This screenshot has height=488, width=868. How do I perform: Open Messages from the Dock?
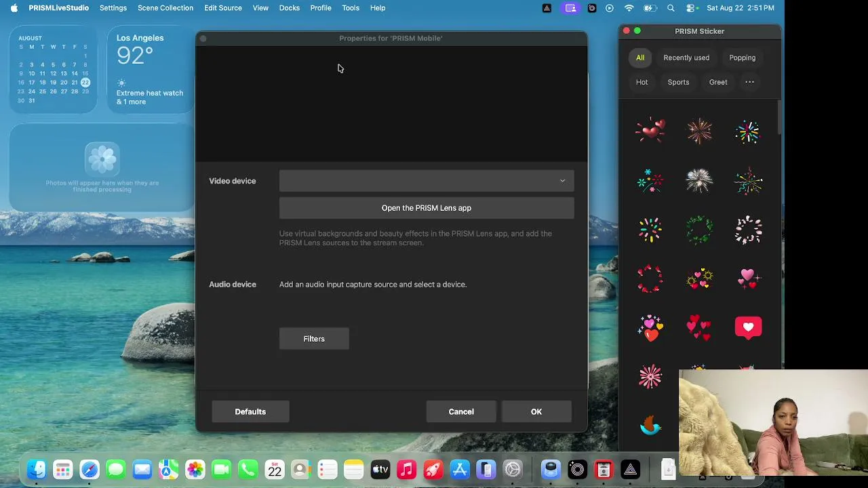[x=116, y=469]
